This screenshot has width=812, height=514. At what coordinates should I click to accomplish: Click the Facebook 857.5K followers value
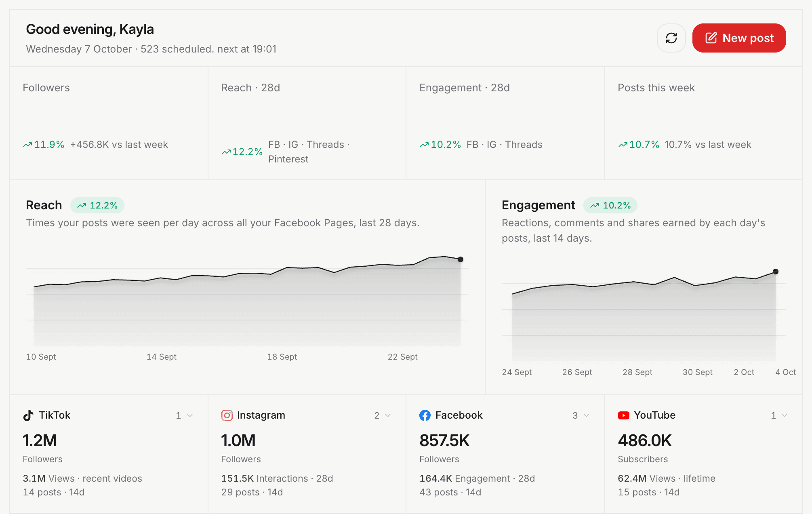pyautogui.click(x=444, y=440)
